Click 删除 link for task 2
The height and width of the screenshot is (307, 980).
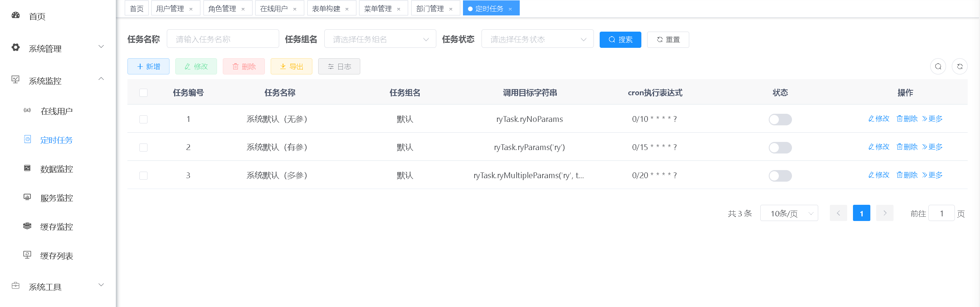pyautogui.click(x=907, y=147)
